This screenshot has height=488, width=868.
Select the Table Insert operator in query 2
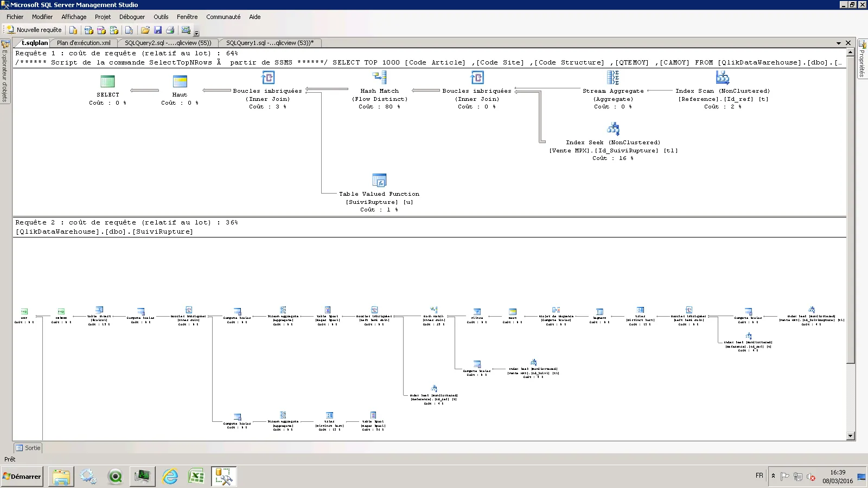point(99,310)
